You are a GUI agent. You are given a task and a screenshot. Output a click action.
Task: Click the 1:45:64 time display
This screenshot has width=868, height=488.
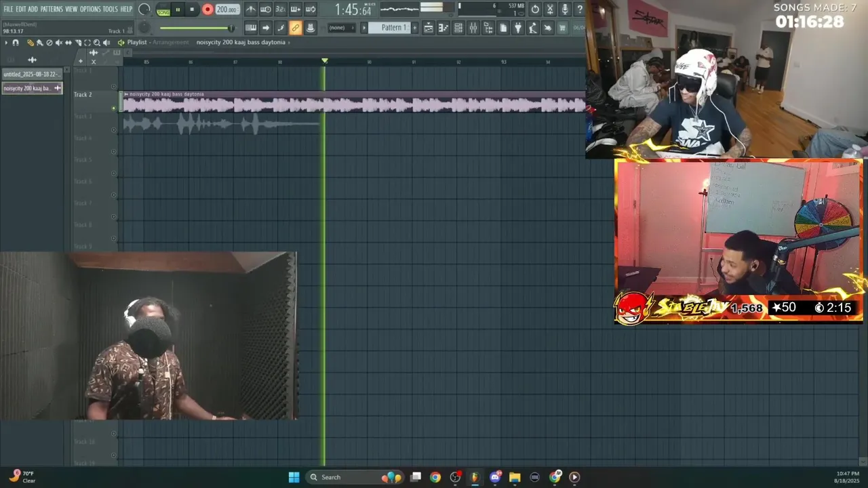[x=352, y=10]
